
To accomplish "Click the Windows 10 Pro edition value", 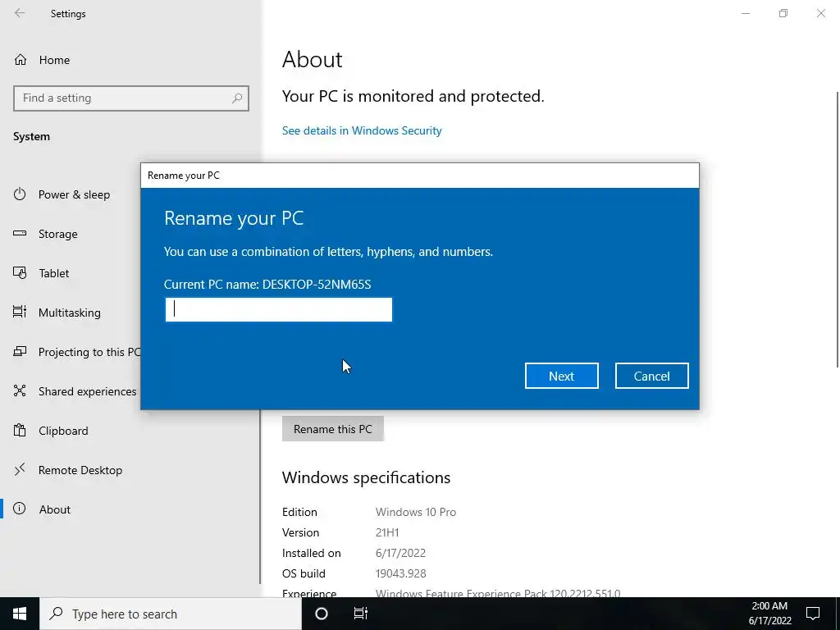I will (x=416, y=512).
